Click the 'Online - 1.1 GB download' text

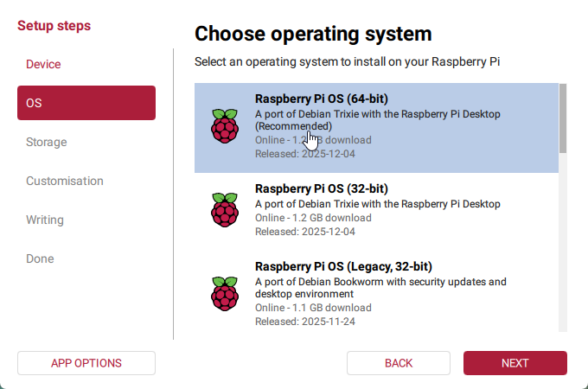pos(313,308)
